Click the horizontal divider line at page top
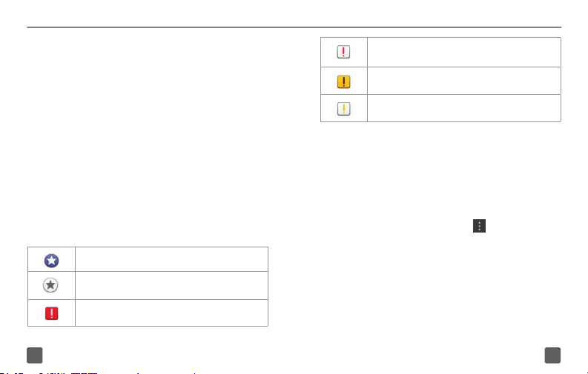Screen dimensions: 588x374 (294, 27)
